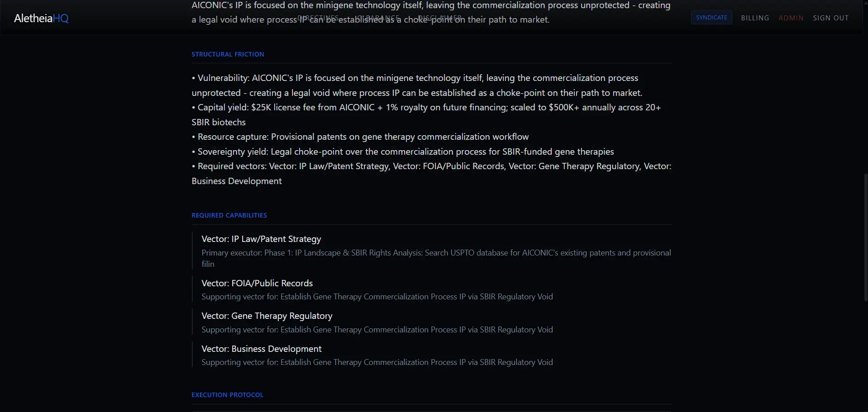Click the page vertical scrollbar thumb
The image size is (868, 412).
pyautogui.click(x=866, y=237)
